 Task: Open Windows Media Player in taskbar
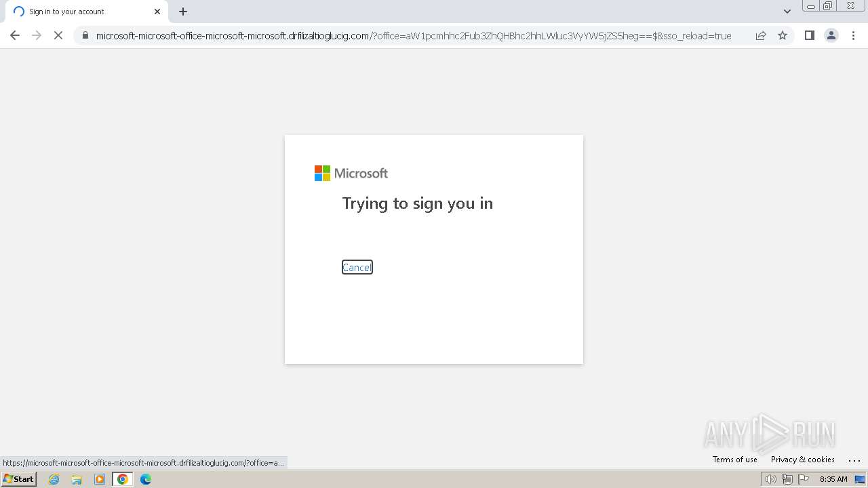pyautogui.click(x=100, y=479)
